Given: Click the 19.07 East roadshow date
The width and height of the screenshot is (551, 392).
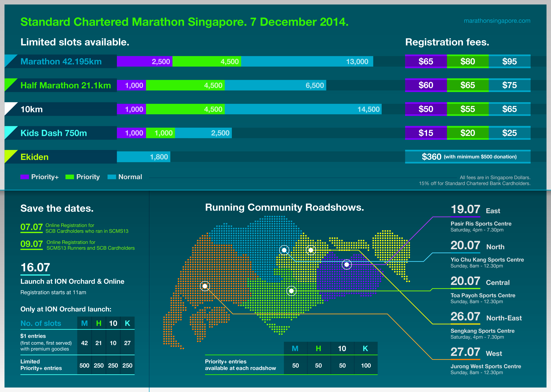Looking at the screenshot, I should pyautogui.click(x=465, y=209).
